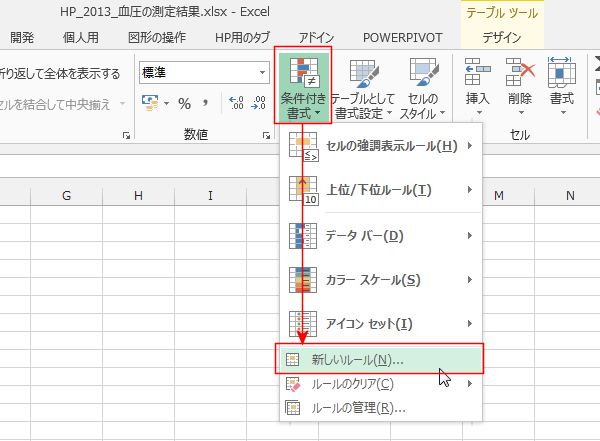Viewport: 600px width, 441px height.
Task: Select データ バー(D) menu entry
Action: pyautogui.click(x=381, y=235)
